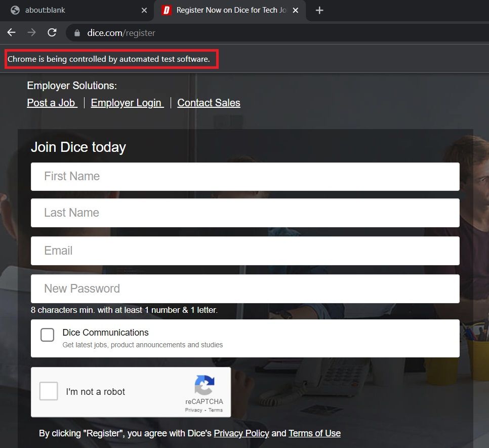Click the globe icon on about:blank tab

(15, 10)
